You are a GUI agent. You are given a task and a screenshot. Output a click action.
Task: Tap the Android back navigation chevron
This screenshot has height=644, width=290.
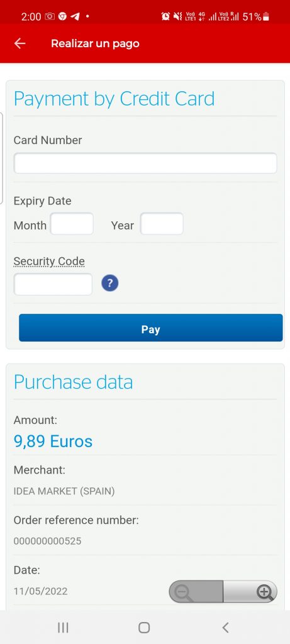[x=225, y=627]
